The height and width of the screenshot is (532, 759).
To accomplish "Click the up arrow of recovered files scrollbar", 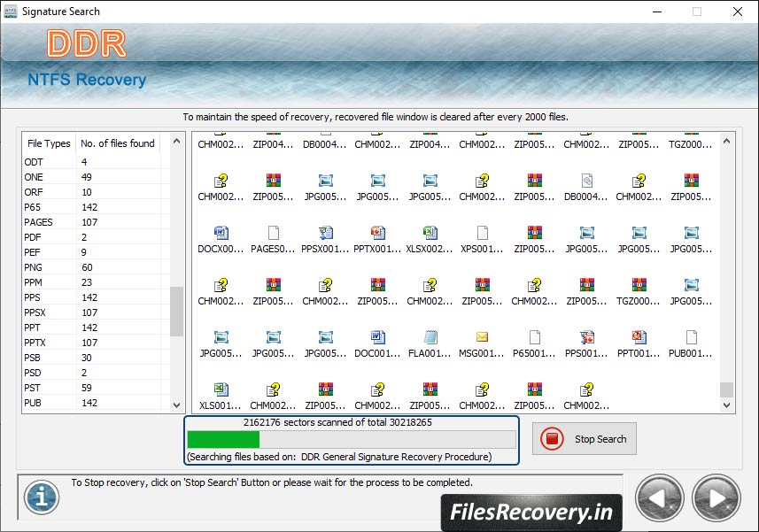I will pyautogui.click(x=726, y=142).
